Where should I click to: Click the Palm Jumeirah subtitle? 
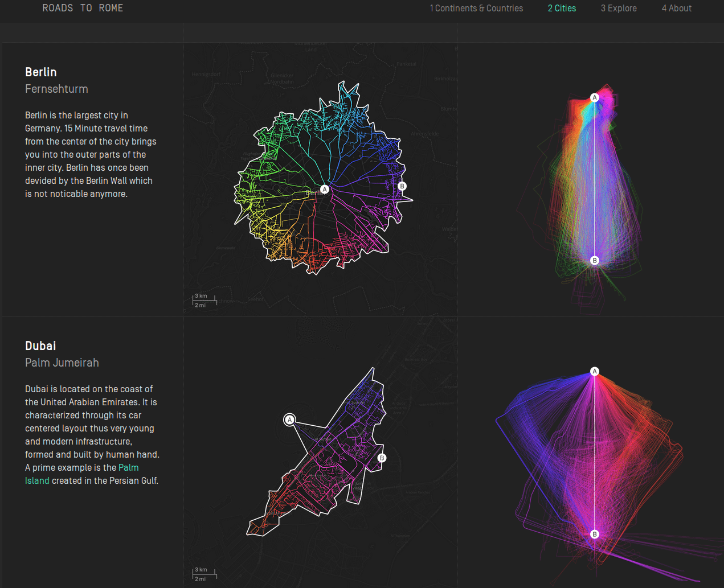62,363
